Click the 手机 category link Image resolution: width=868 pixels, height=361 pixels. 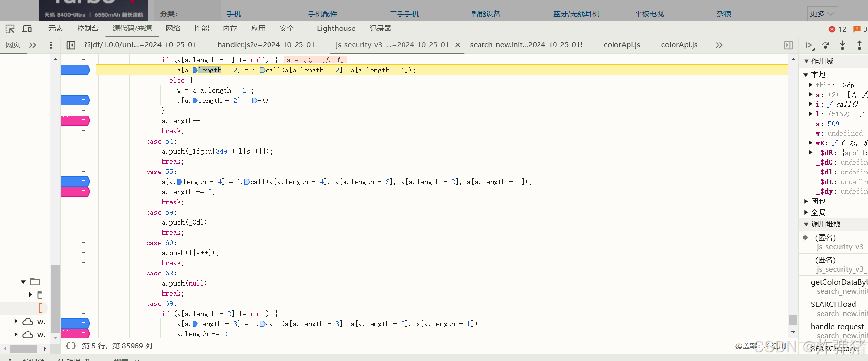tap(234, 14)
